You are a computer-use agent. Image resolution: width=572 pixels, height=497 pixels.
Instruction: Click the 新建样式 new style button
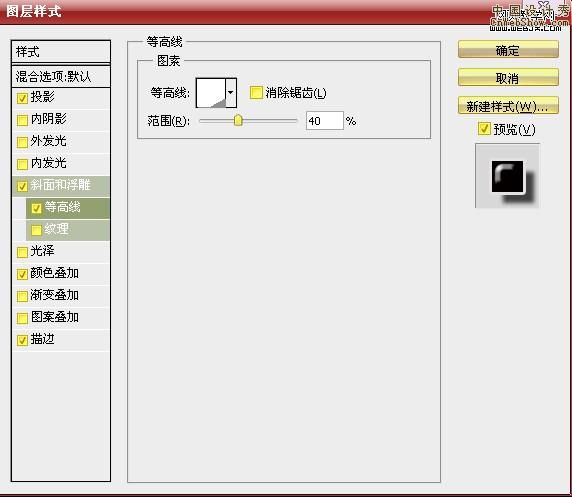(x=508, y=106)
